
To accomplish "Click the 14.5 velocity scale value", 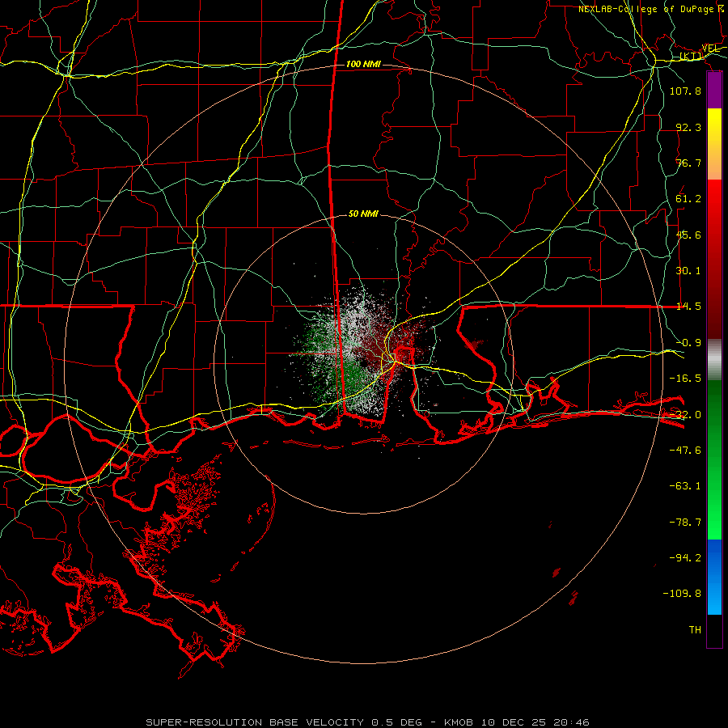I will [688, 307].
